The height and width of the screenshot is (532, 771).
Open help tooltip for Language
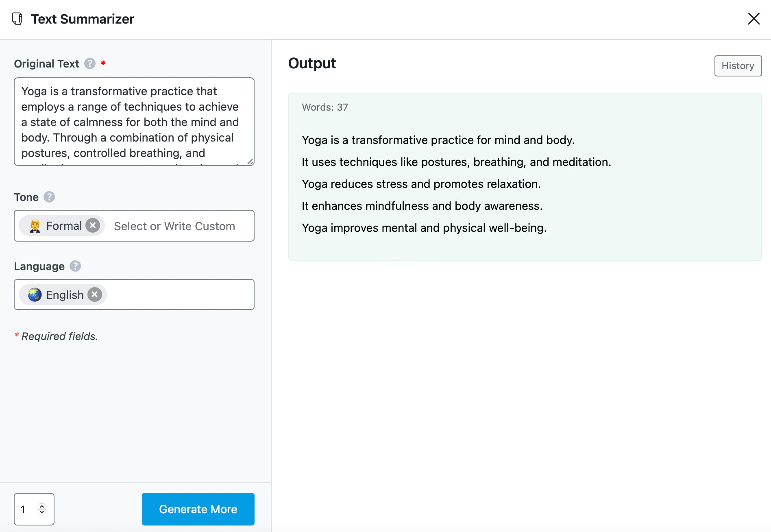coord(75,266)
